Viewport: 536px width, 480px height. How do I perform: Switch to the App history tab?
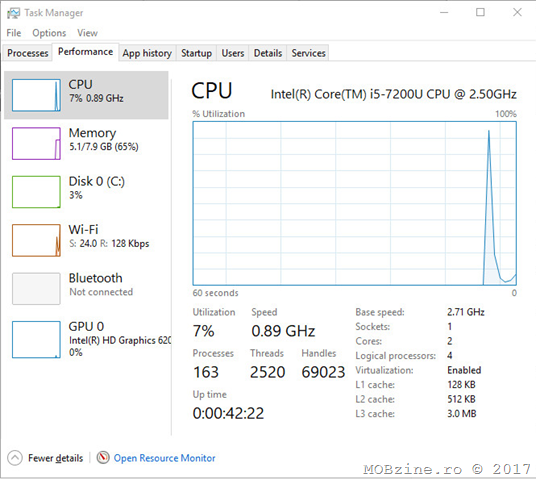147,53
